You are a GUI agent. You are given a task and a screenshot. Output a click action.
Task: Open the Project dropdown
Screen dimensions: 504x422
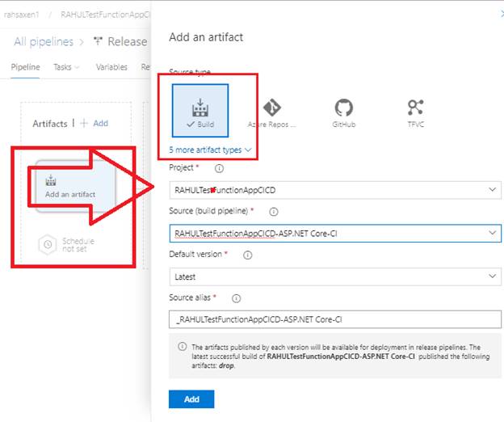point(335,190)
